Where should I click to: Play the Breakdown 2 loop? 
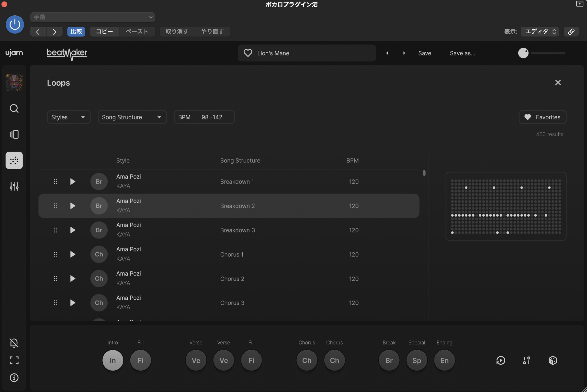pos(73,206)
